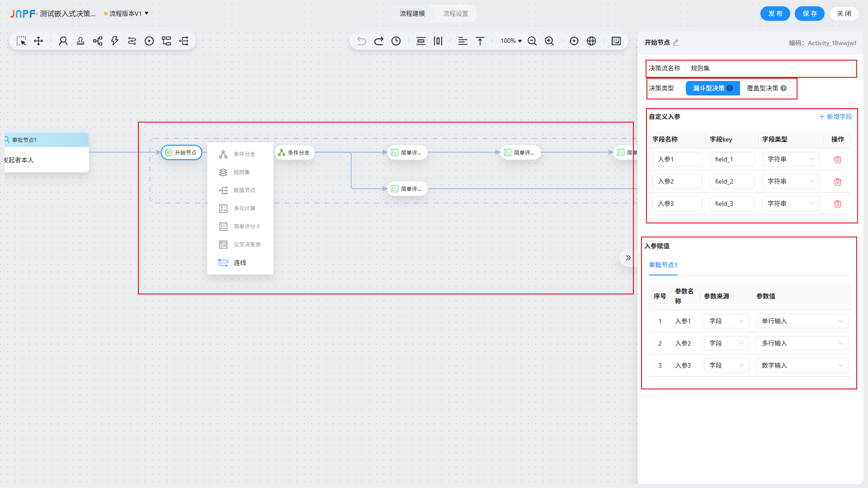Switch to the 流程设置 tab
The height and width of the screenshot is (488, 868).
[455, 14]
